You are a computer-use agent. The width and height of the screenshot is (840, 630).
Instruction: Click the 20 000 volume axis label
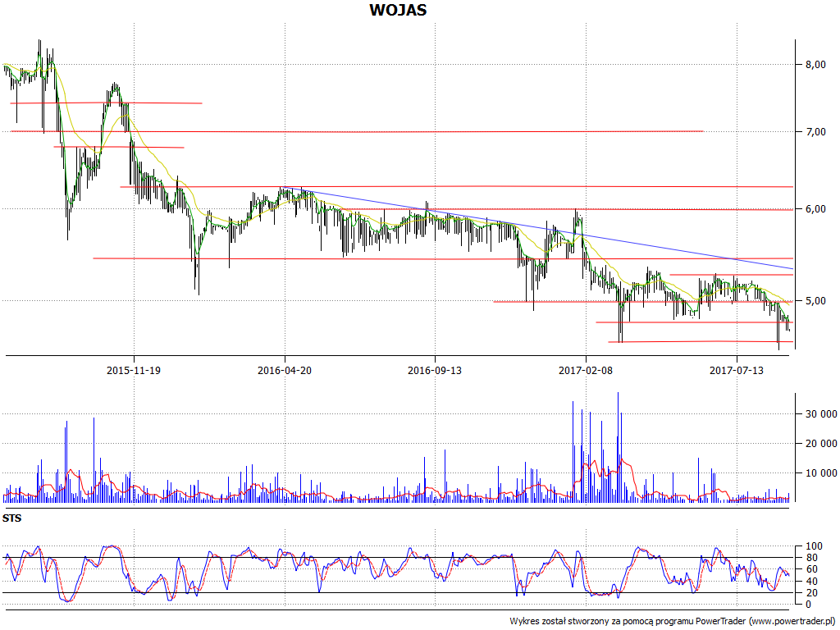coord(820,443)
